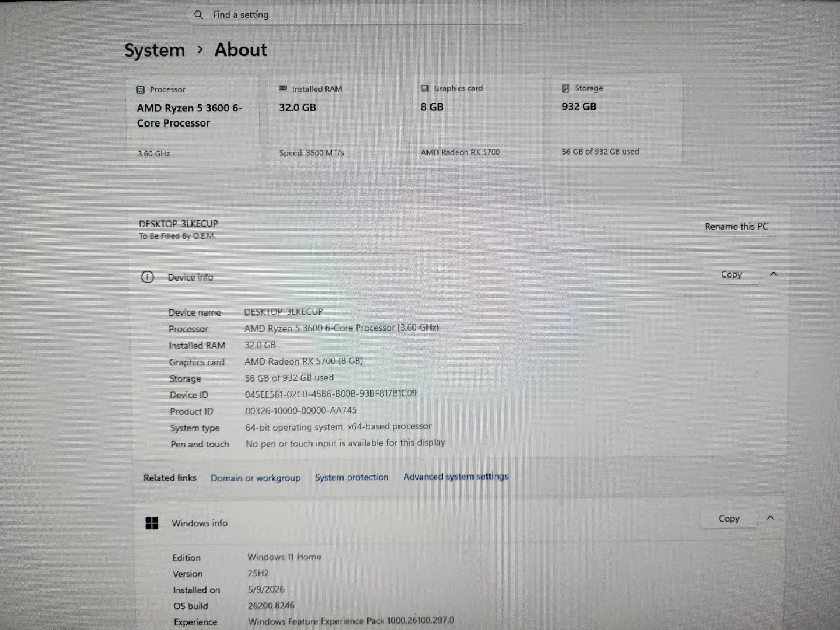Focus the Find a setting search box
This screenshot has width=840, height=630.
[358, 15]
